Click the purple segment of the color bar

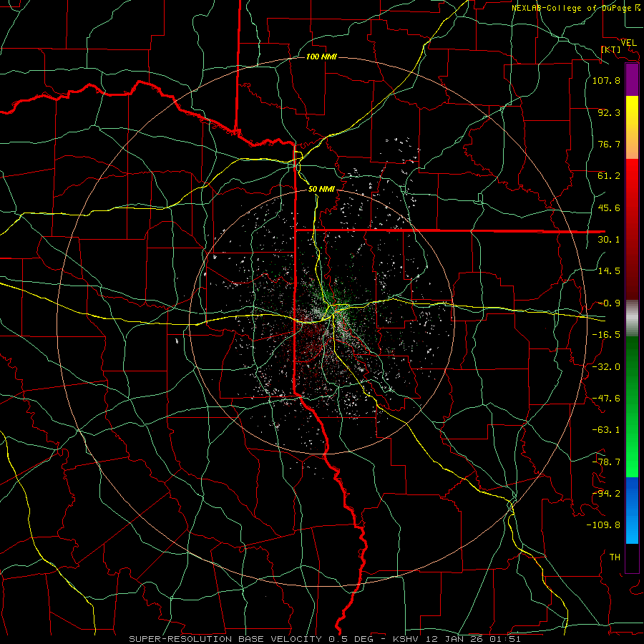[632, 80]
